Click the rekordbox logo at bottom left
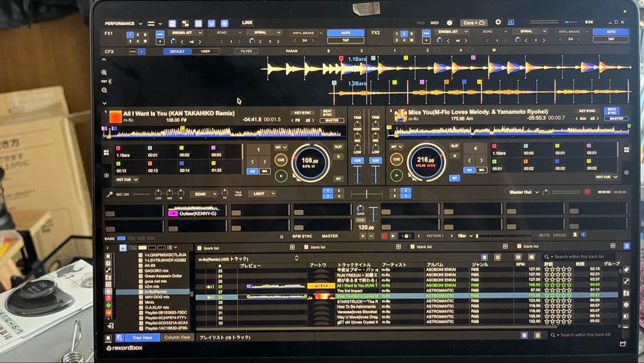This screenshot has height=363, width=644. coord(124,347)
